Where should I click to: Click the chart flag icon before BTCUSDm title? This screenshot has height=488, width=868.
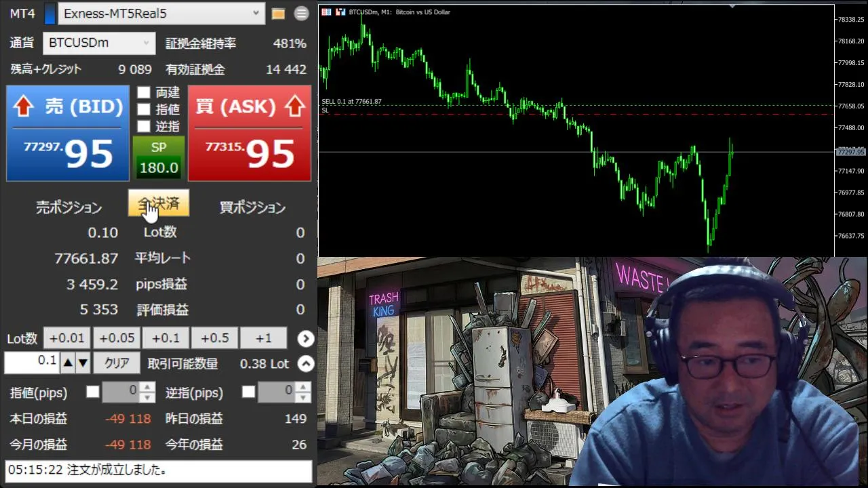click(x=326, y=12)
